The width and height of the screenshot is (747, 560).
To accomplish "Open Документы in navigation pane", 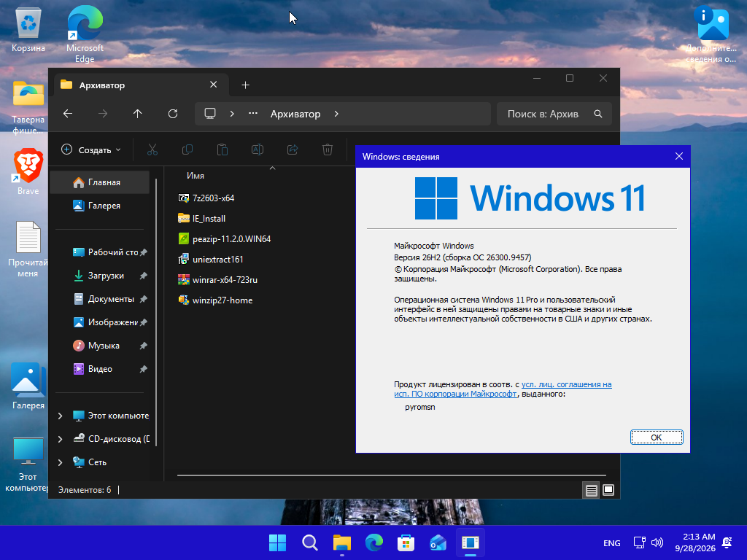I will (x=99, y=299).
